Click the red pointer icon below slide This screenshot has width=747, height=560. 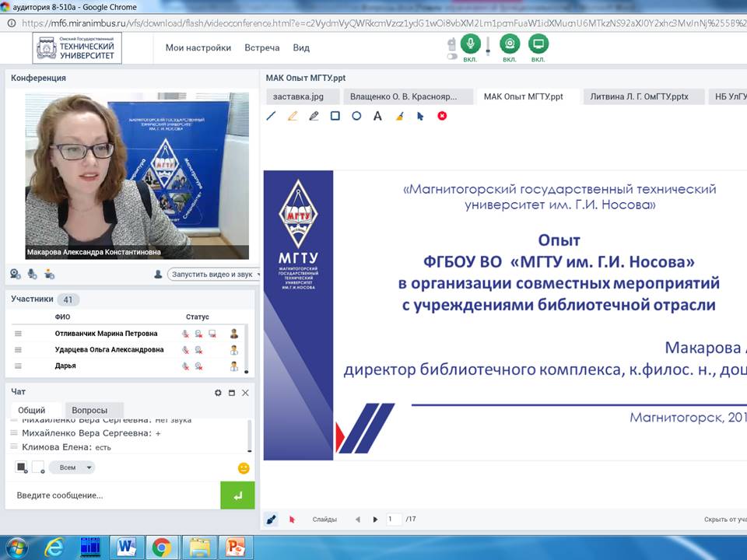click(292, 520)
